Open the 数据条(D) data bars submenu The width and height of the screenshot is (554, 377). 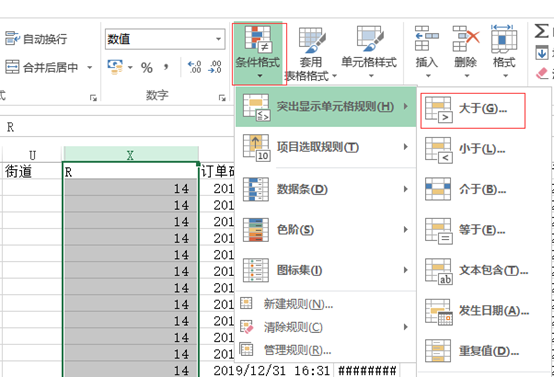[326, 189]
